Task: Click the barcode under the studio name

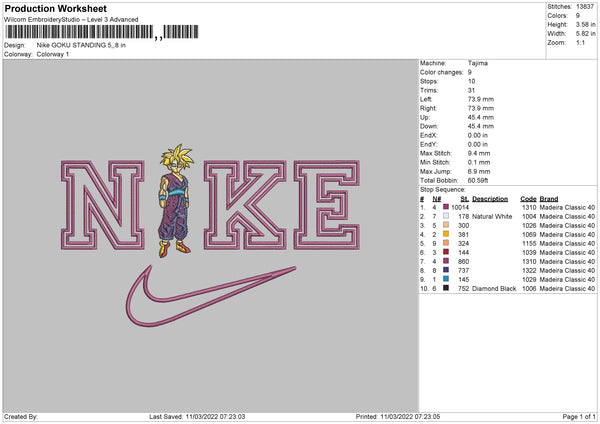Action: (102, 32)
